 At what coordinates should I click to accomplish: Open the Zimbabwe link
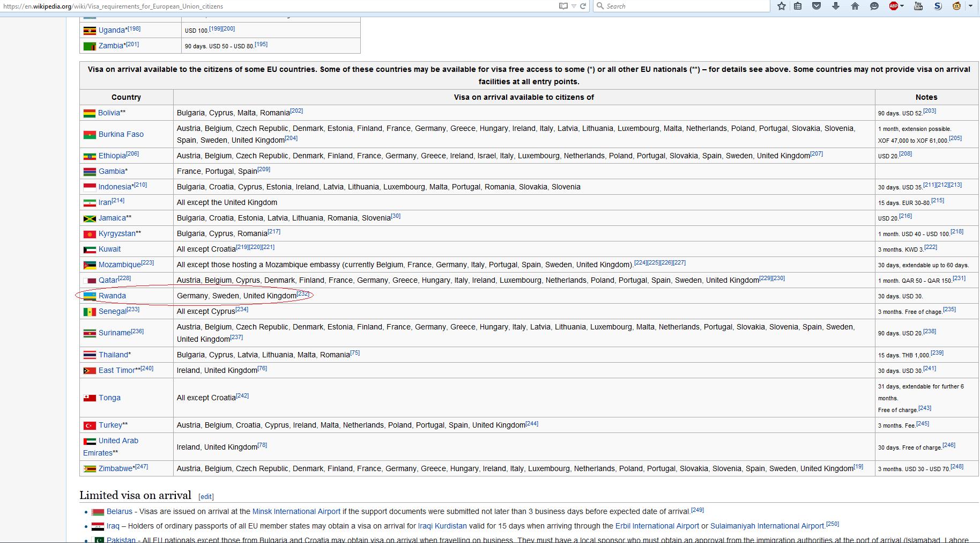115,468
